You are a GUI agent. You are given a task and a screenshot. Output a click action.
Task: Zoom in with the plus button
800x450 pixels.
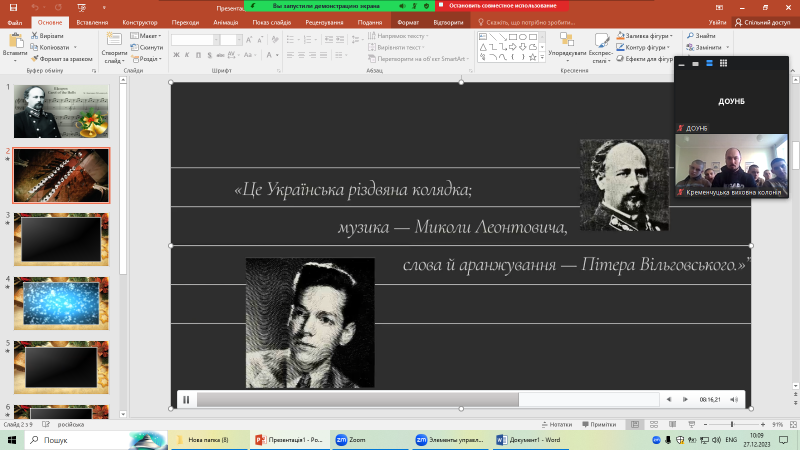point(763,424)
